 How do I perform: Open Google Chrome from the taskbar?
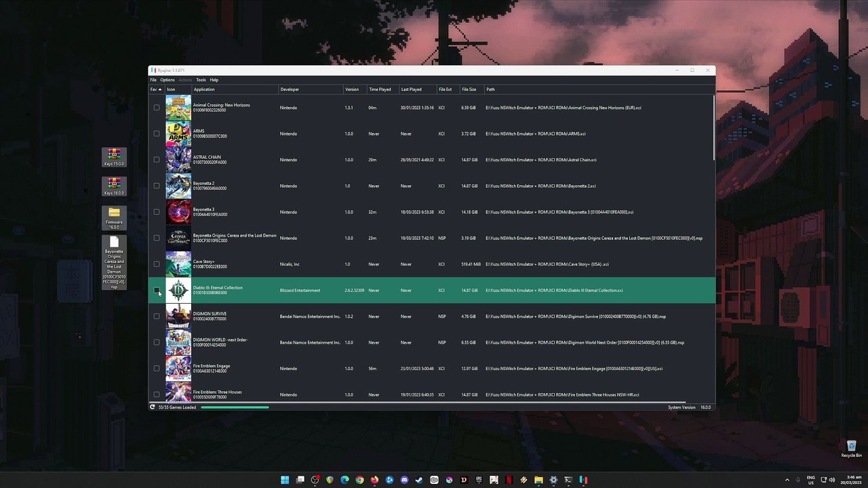point(359,480)
